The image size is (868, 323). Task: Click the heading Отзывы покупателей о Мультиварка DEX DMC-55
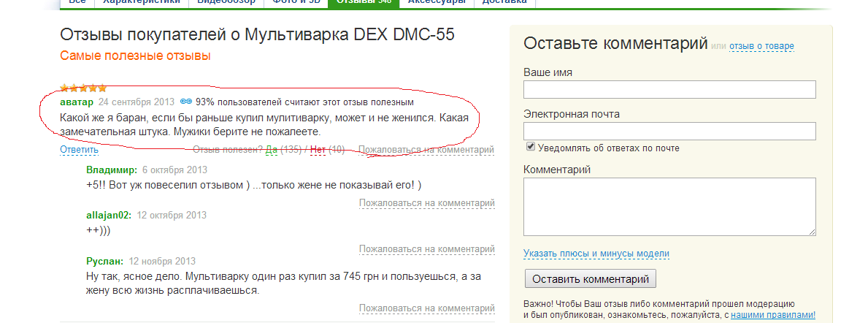(x=257, y=34)
